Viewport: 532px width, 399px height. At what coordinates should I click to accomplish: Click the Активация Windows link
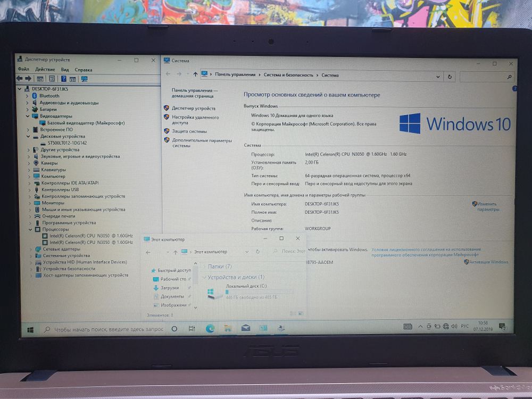pos(489,262)
